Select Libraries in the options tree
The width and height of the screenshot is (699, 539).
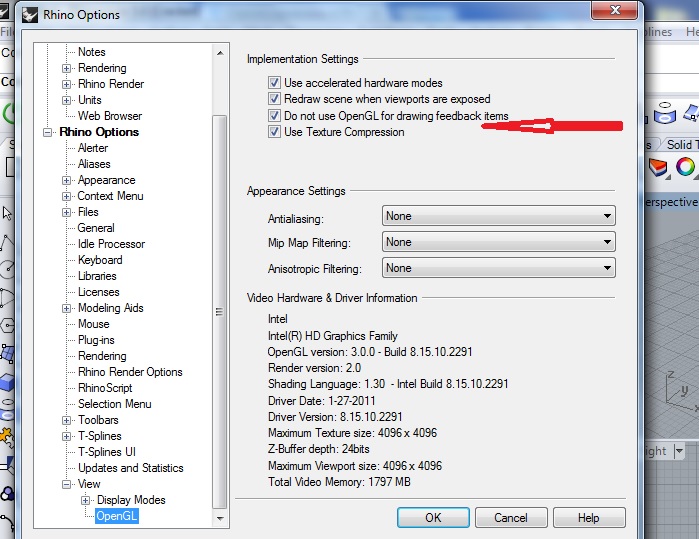point(97,276)
